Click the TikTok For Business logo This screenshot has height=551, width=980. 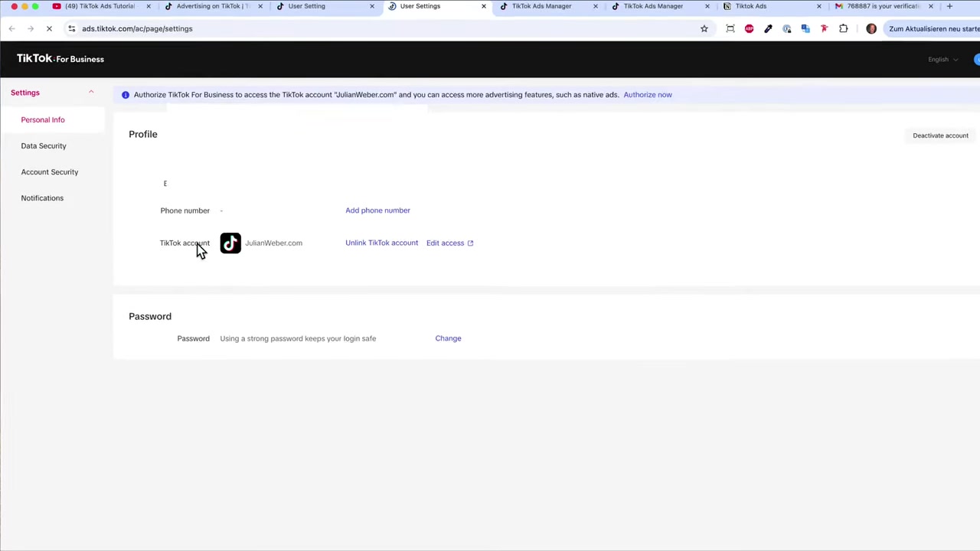click(60, 59)
